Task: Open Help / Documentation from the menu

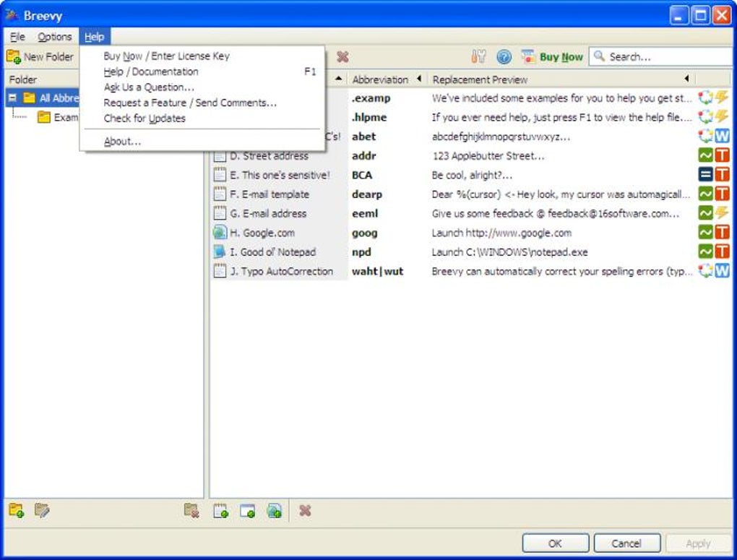Action: tap(203, 72)
